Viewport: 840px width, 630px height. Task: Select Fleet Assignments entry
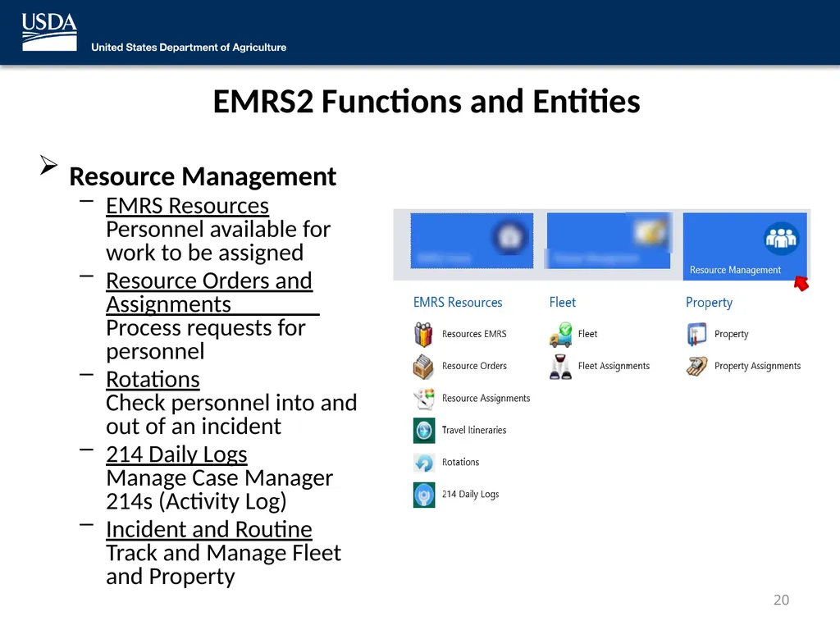coord(614,366)
